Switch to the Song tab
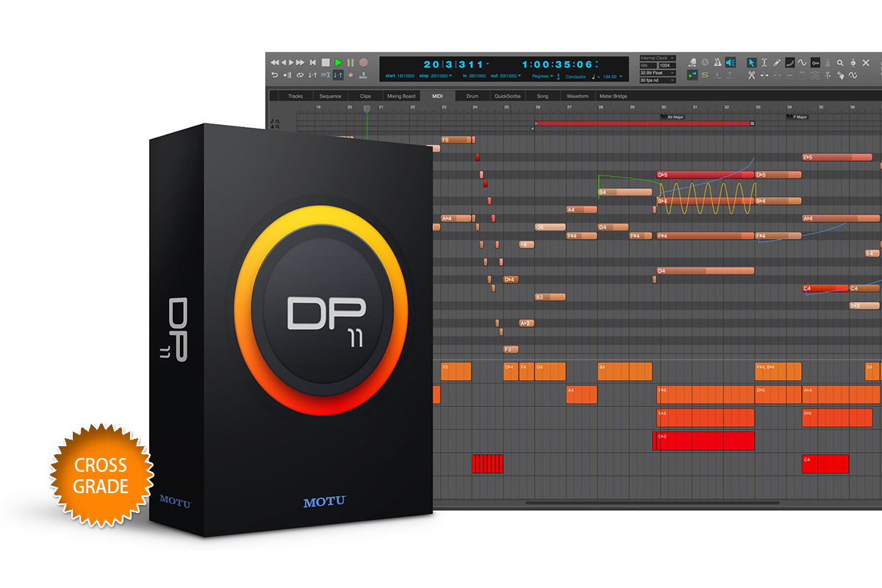This screenshot has height=588, width=882. click(542, 96)
